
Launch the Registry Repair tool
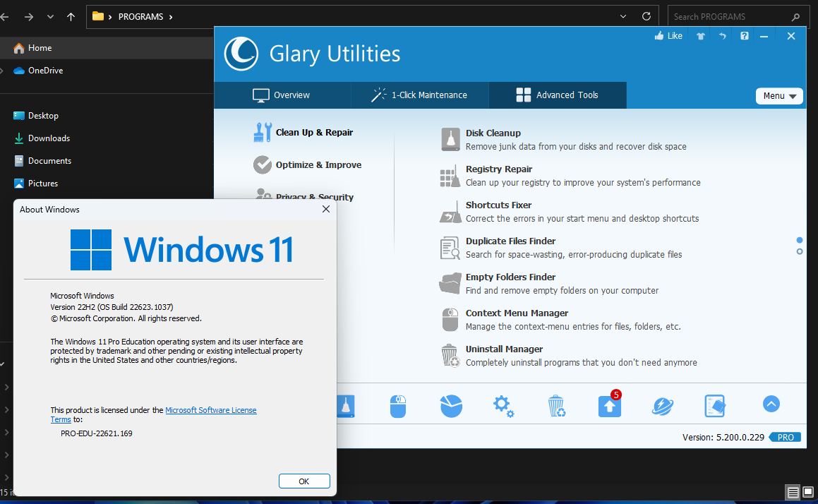tap(570, 175)
